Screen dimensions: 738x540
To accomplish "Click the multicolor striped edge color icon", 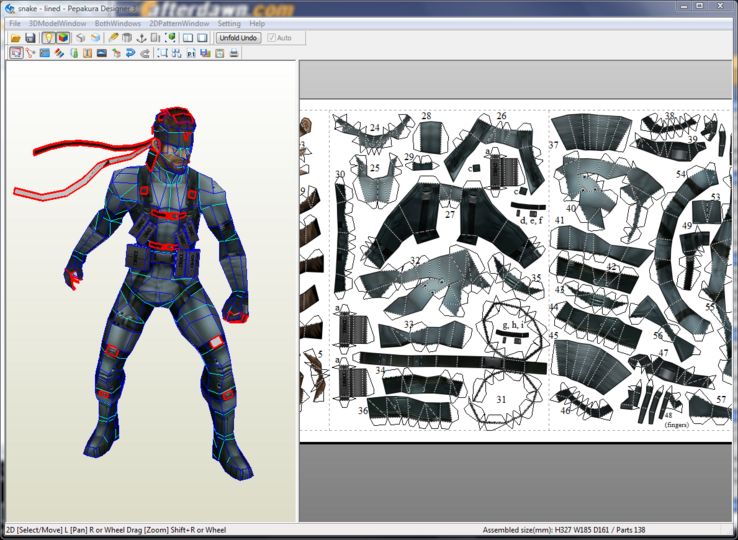I will point(59,53).
